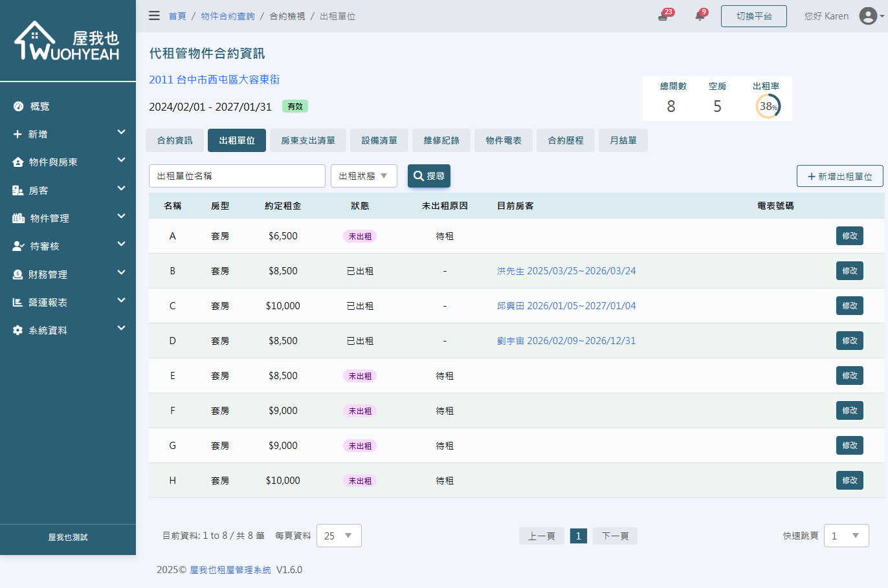Click the 出租單位名稱 search input field
The width and height of the screenshot is (888, 588).
point(237,176)
